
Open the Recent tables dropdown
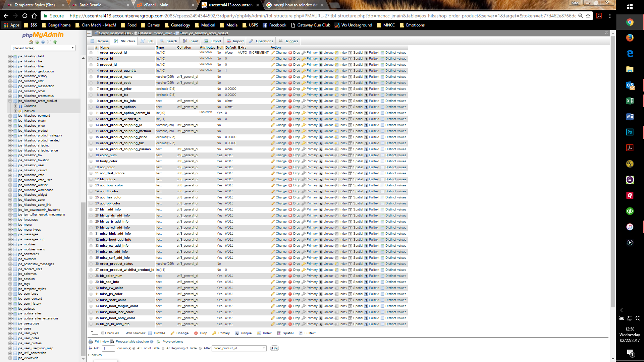tap(43, 48)
